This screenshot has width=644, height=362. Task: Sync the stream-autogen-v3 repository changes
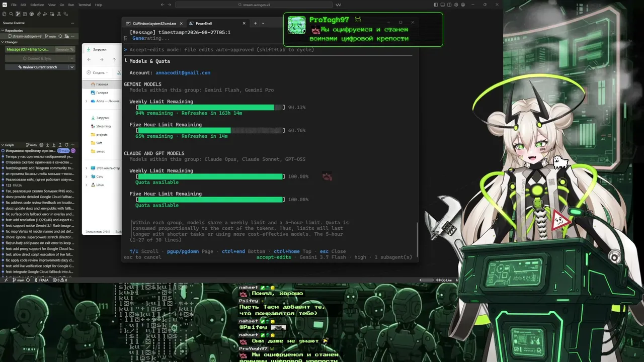click(x=60, y=36)
